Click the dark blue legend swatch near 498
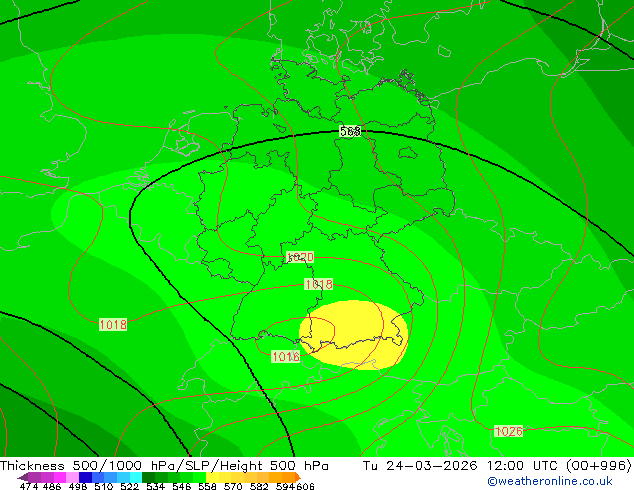The width and height of the screenshot is (634, 490). coord(85,477)
